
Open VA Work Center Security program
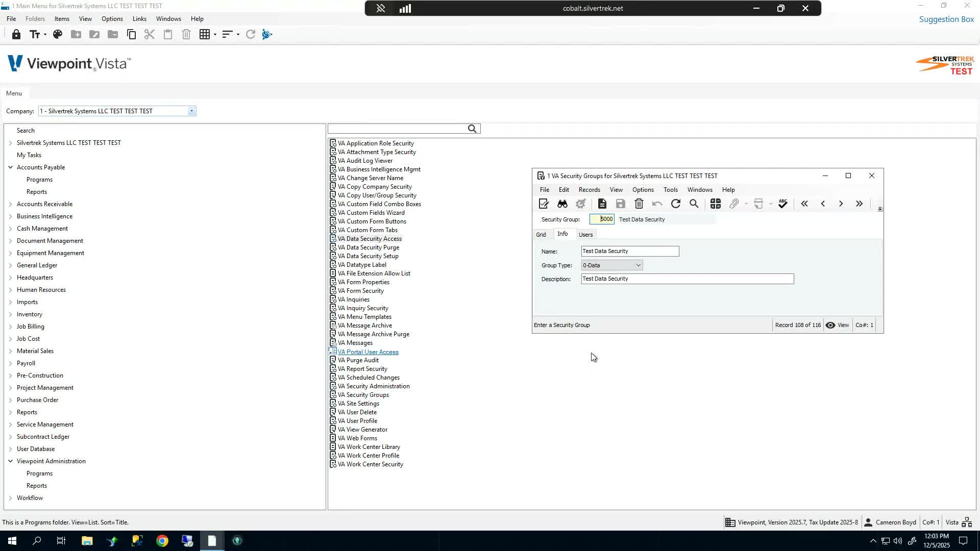[x=371, y=464]
